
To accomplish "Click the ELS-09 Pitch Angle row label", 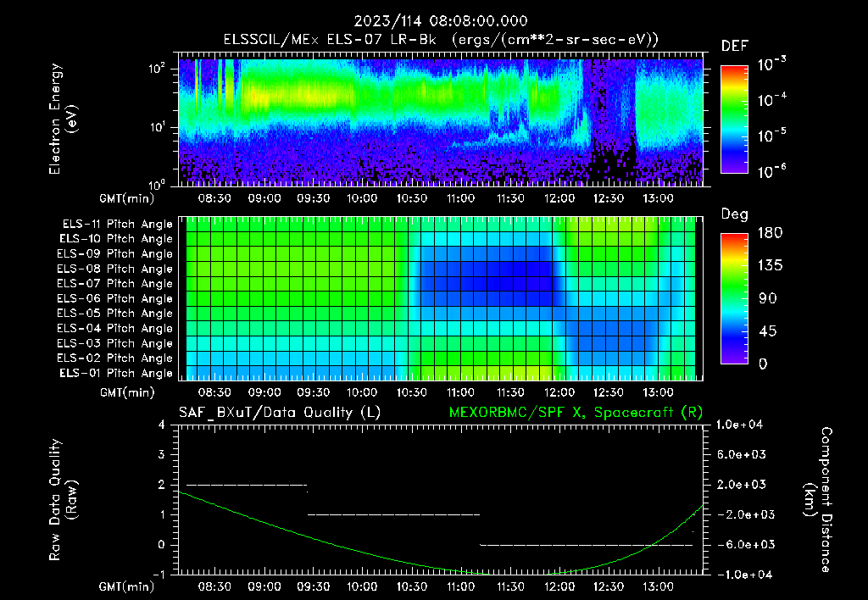I will point(115,254).
